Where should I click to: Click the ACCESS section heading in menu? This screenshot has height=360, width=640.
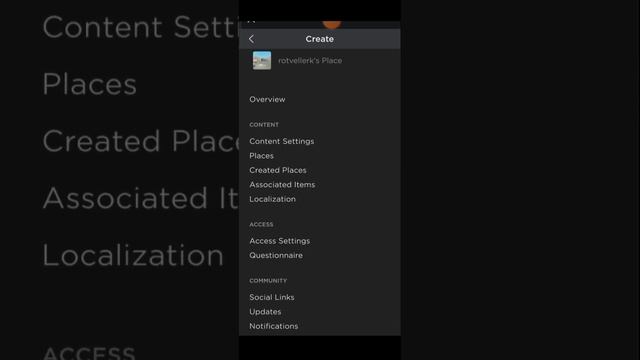261,224
